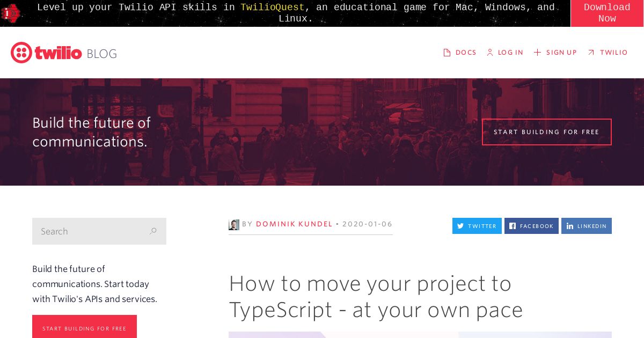Viewport: 644px width, 338px height.
Task: Click the Twilio circular logo icon
Action: [x=21, y=53]
